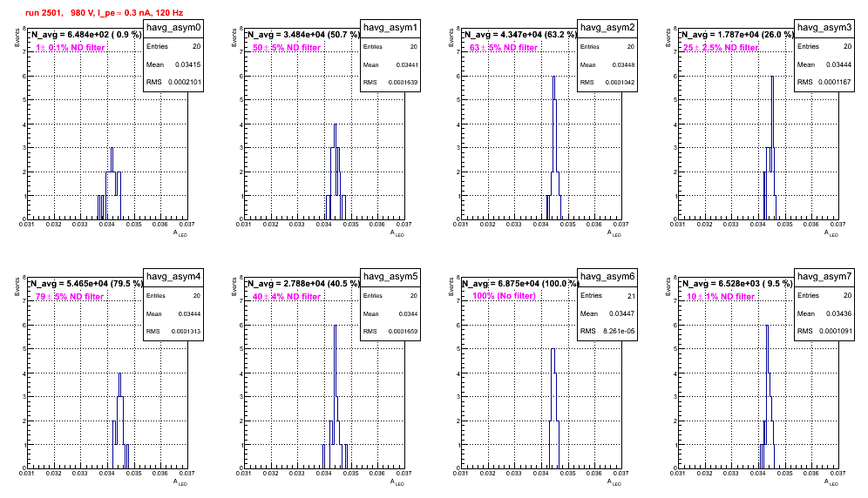Image resolution: width=868 pixels, height=498 pixels.
Task: Click the havg_asym0 histogram peak
Action: [112, 148]
